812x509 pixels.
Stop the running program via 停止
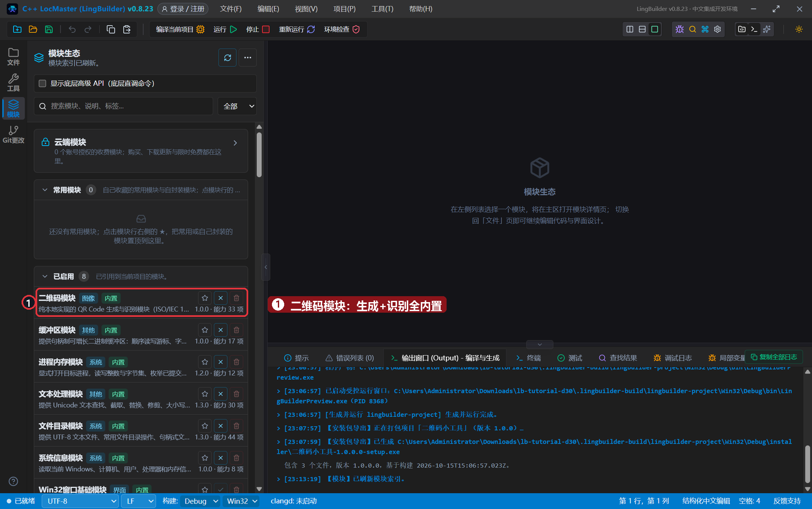click(x=258, y=29)
